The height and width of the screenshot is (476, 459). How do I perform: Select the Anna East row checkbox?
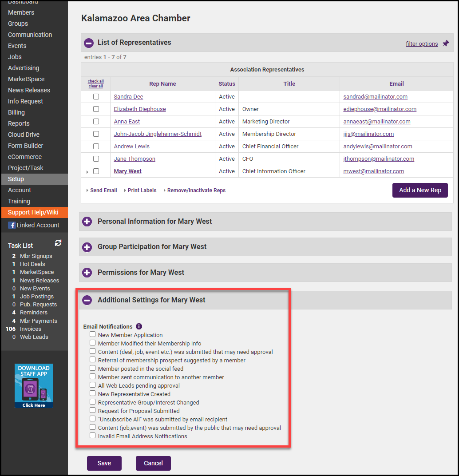click(x=96, y=122)
